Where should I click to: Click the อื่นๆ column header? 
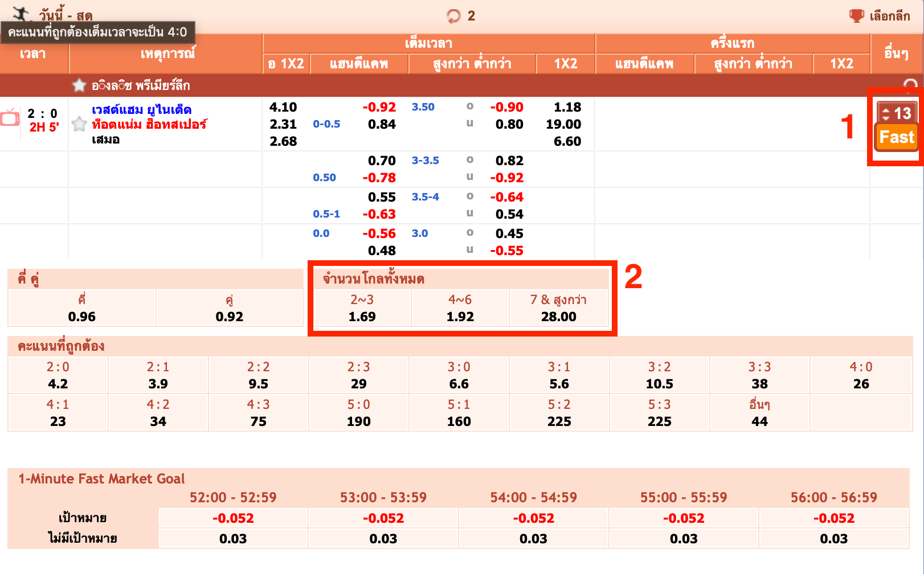896,53
